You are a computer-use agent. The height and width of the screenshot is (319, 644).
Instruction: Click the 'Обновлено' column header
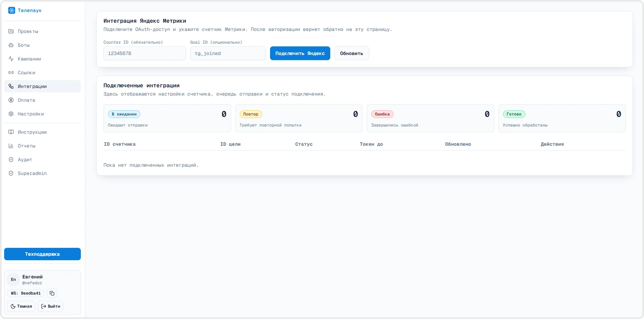click(458, 144)
